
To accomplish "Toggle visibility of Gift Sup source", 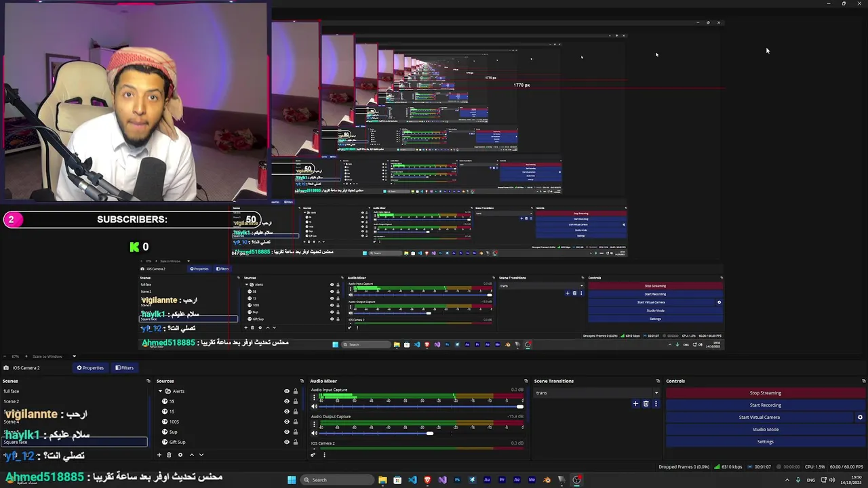I will [x=286, y=442].
